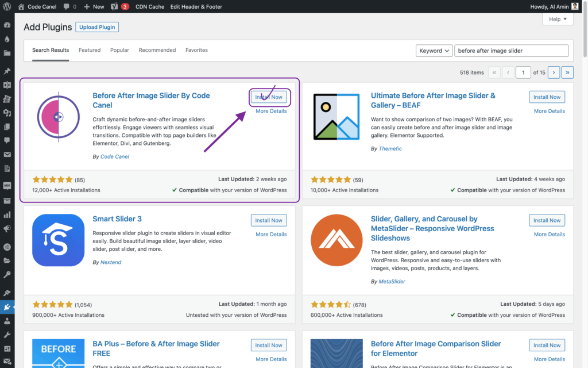Viewport: 588px width, 368px height.
Task: Click the Code Canel slider plugin thumbnail
Action: coord(58,117)
